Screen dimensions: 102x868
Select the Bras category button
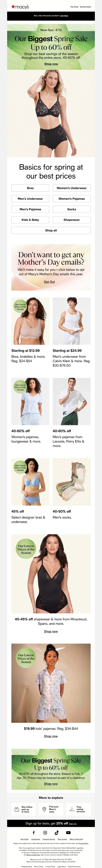(x=30, y=188)
